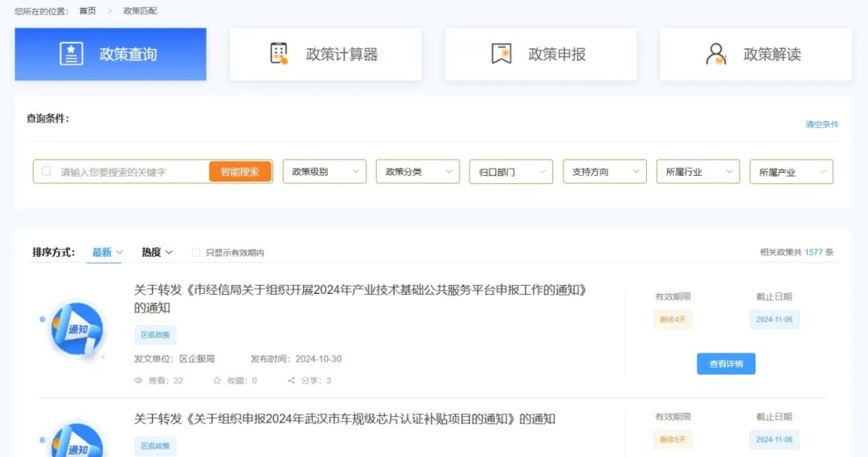Open the 所属行业 dropdown
This screenshot has height=457, width=868.
[x=698, y=172]
